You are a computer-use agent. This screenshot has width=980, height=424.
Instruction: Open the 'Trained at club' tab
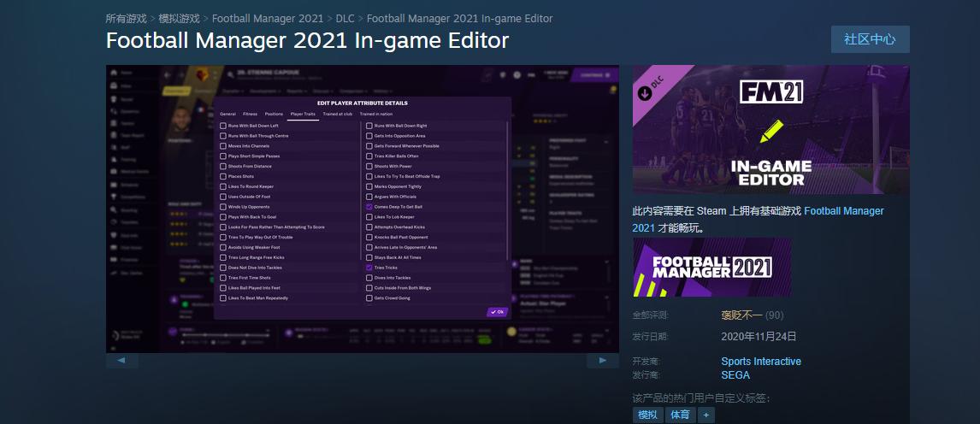click(x=338, y=115)
